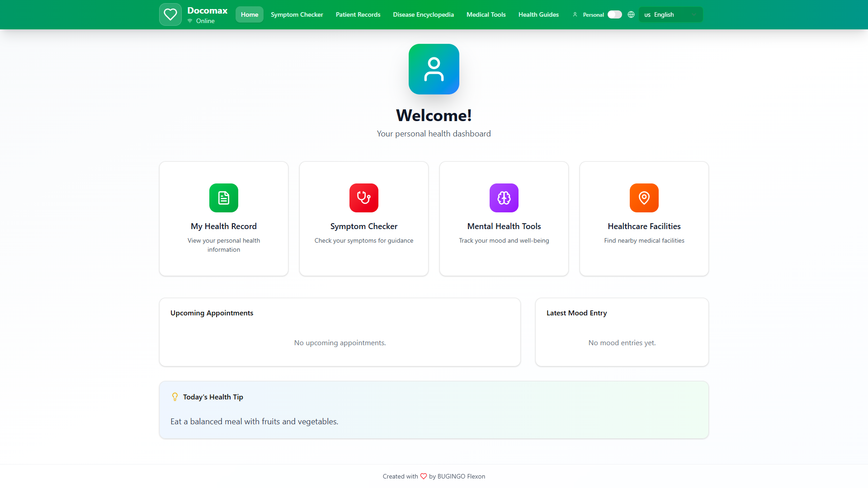
Task: Click the purple brain Mental Health icon
Action: 504,198
